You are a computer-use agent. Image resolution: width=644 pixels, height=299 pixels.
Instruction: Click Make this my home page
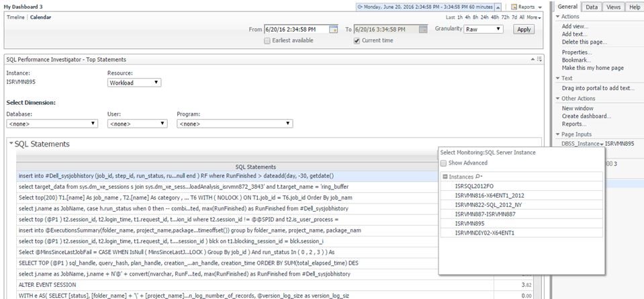point(593,68)
